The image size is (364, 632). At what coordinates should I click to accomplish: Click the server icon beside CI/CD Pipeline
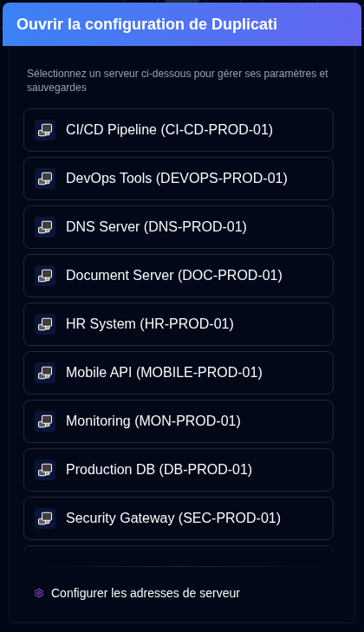tap(45, 130)
